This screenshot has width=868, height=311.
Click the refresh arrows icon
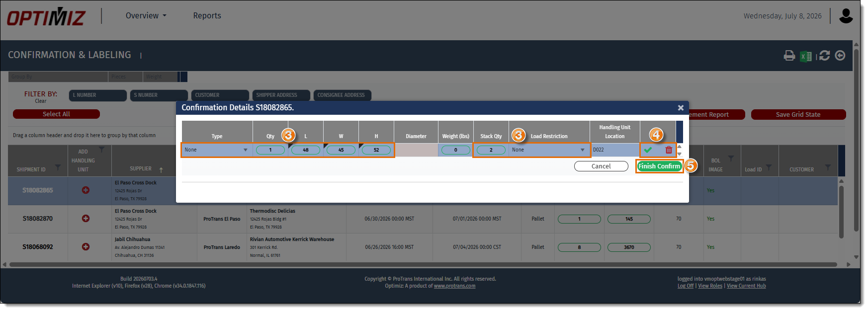point(824,56)
